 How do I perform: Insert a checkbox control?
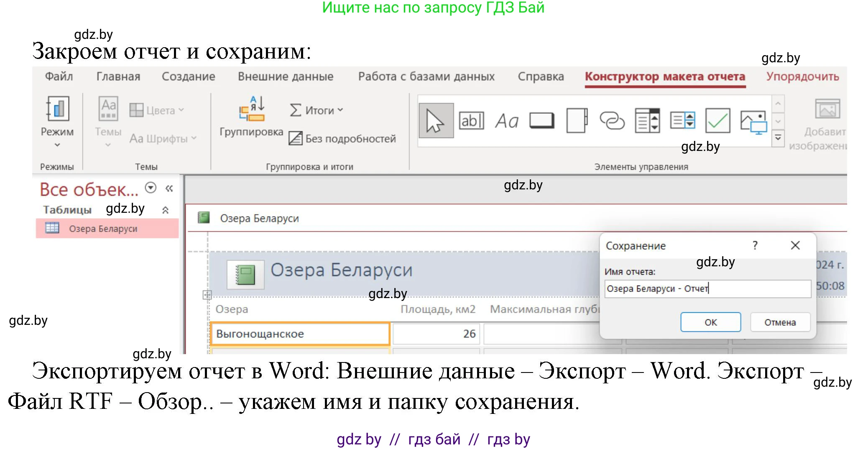pos(717,121)
